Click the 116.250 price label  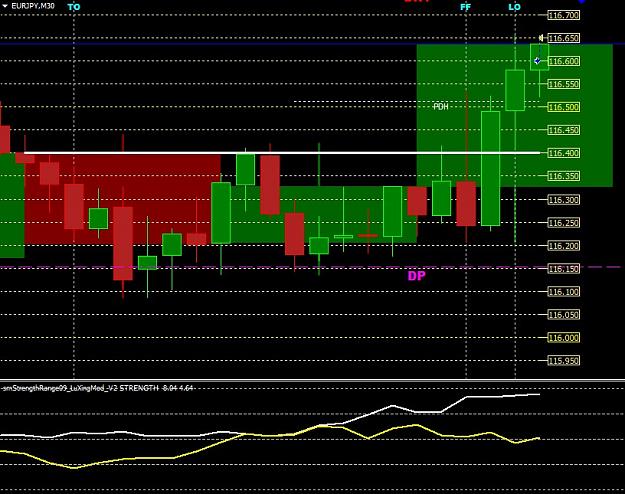point(564,223)
